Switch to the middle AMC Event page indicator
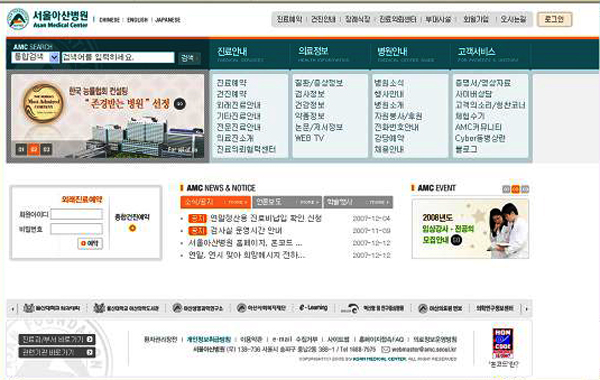This screenshot has height=380, width=600. [515, 189]
